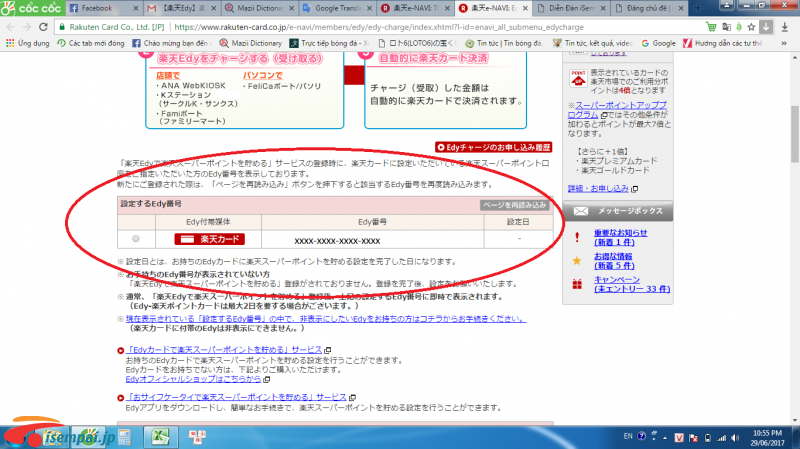Open the Google bookmark
Viewport: 800px width, 449px height.
659,43
